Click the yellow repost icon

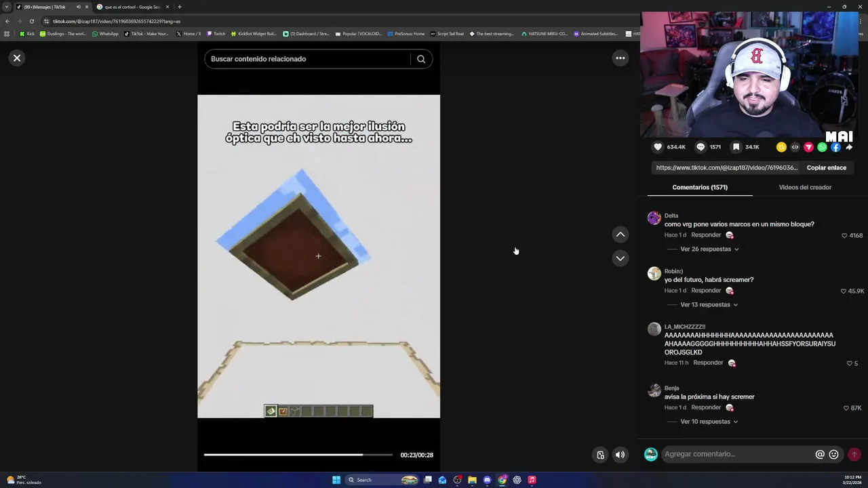click(781, 147)
